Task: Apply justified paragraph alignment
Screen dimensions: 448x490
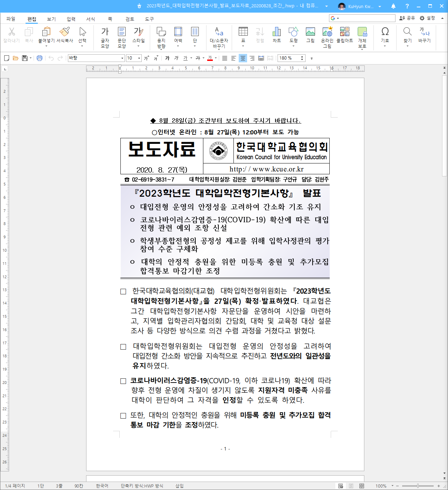Action: pos(225,58)
